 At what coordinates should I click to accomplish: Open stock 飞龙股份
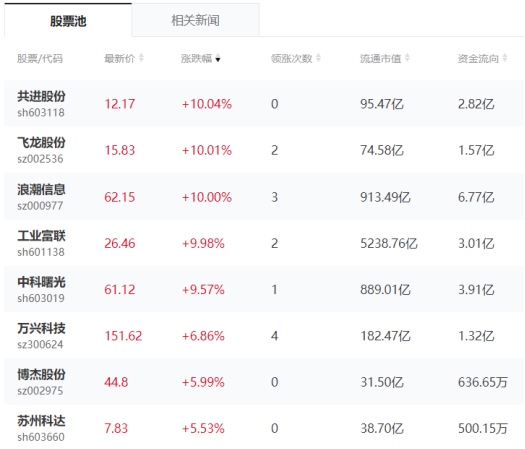pyautogui.click(x=41, y=143)
